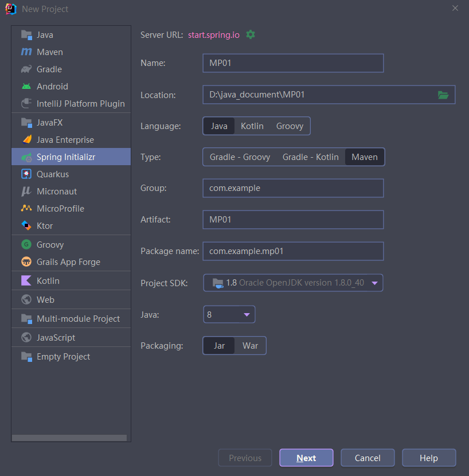This screenshot has height=476, width=469.
Task: Click the sidebar horizontal scrollbar
Action: pos(69,438)
